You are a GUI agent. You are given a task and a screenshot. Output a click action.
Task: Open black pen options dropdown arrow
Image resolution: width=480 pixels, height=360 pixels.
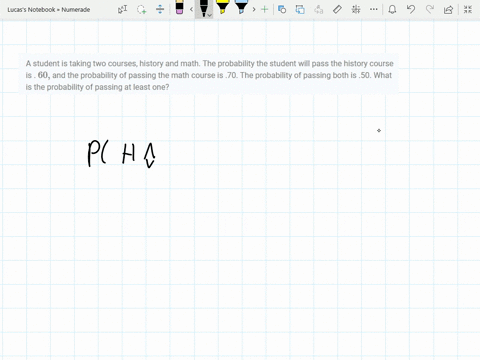pos(209,15)
